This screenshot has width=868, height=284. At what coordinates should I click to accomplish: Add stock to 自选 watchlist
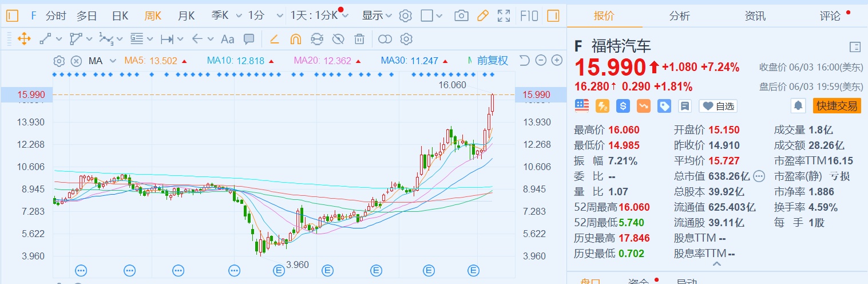pyautogui.click(x=719, y=106)
